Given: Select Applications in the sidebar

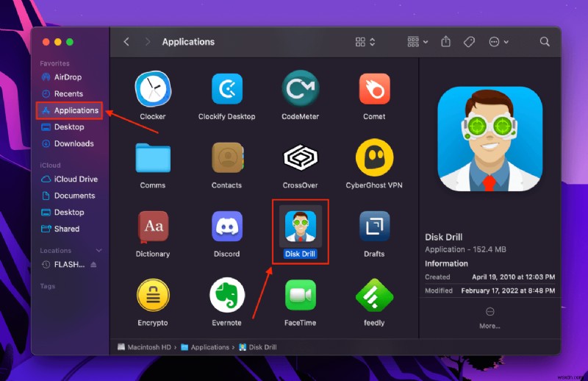Looking at the screenshot, I should pos(70,110).
